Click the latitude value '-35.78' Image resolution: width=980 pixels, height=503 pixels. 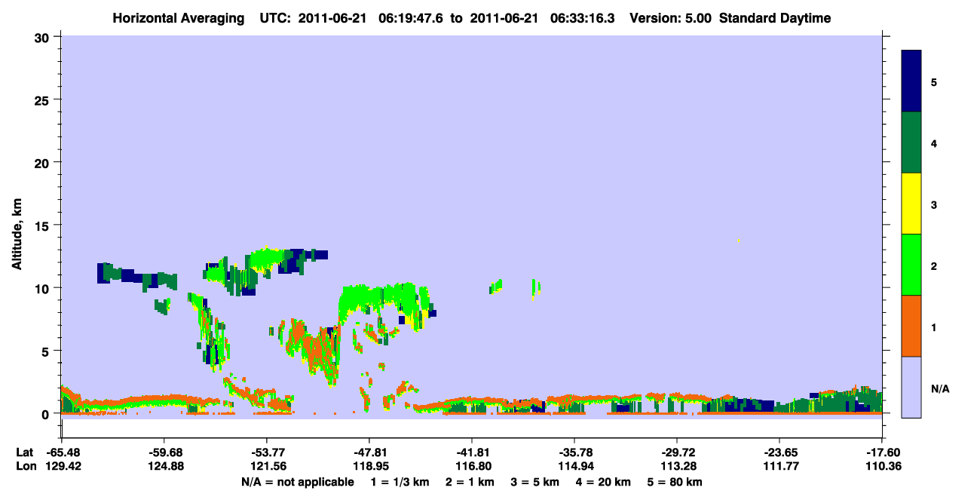tap(574, 452)
